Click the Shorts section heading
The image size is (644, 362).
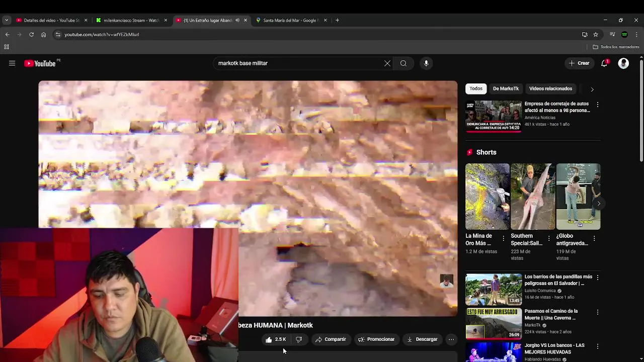click(x=486, y=152)
